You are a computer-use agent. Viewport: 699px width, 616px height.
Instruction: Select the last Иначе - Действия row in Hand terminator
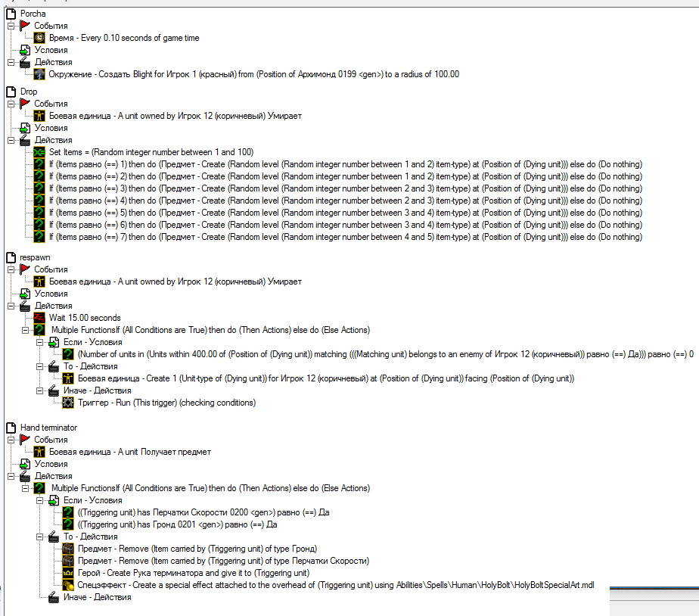tap(97, 597)
